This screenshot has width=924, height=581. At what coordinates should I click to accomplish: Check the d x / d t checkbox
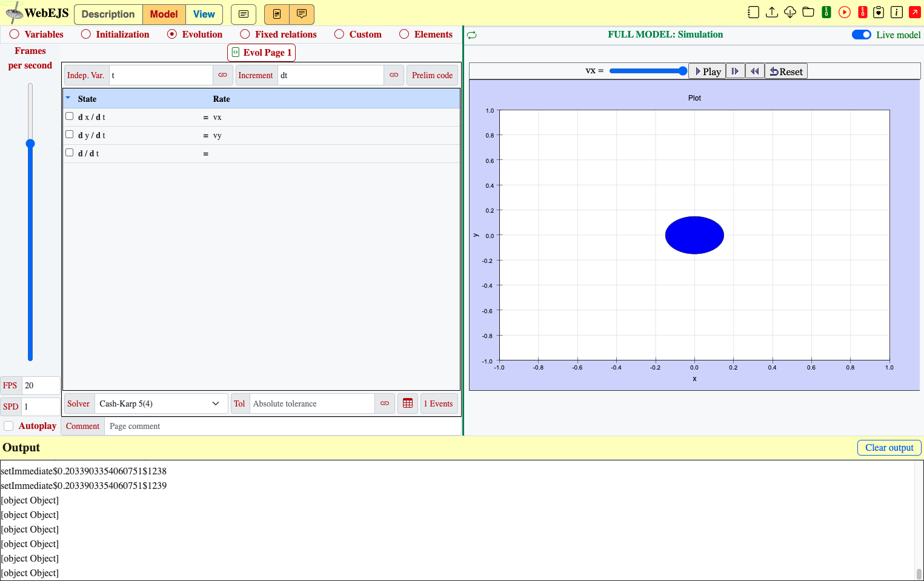(x=69, y=116)
